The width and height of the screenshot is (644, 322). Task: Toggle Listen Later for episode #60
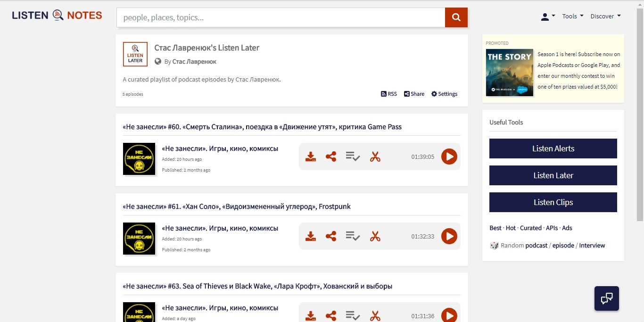pos(353,157)
